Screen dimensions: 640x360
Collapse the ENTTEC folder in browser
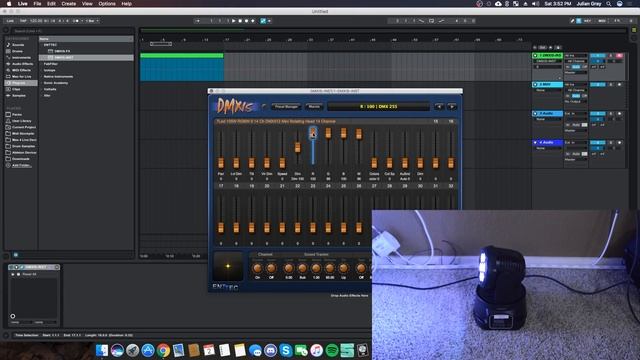pyautogui.click(x=50, y=45)
